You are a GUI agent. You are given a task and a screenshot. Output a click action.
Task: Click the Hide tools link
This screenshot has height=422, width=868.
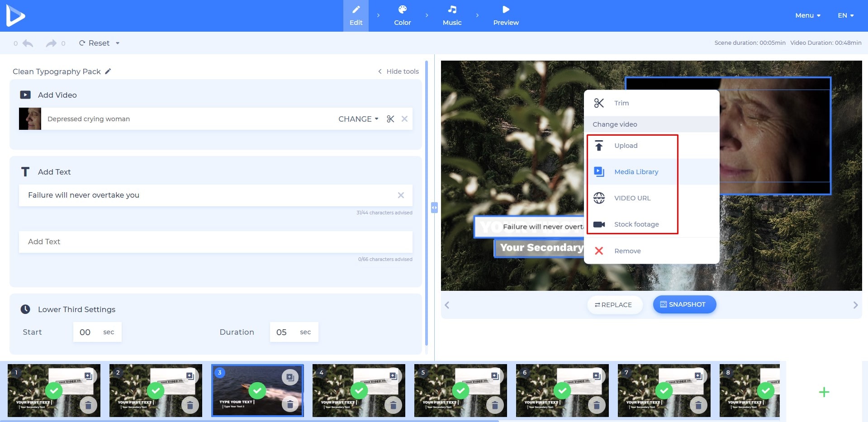click(398, 71)
